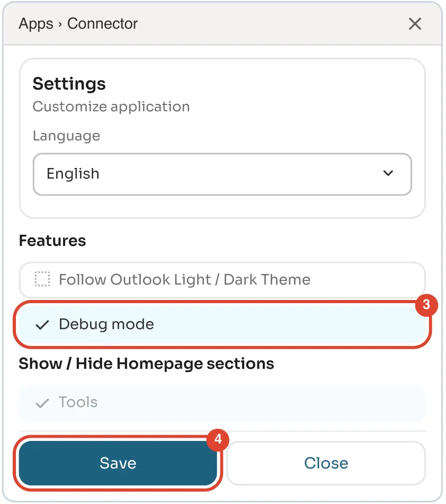Toggle the Tools homepage section
446x504 pixels.
pos(222,403)
